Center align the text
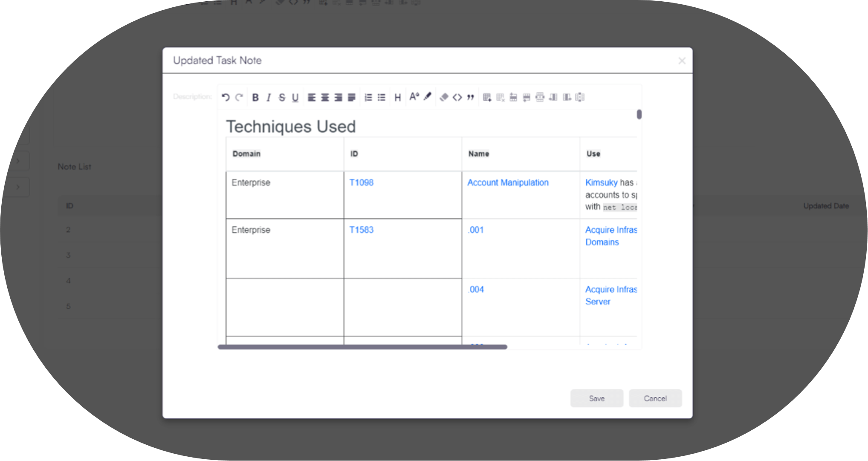This screenshot has width=868, height=461. (325, 97)
